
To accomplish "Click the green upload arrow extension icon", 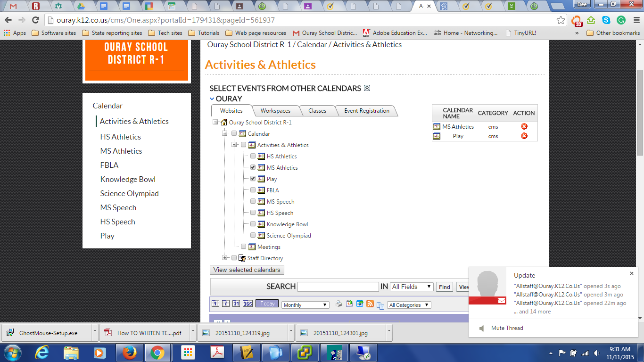I will pos(591,20).
